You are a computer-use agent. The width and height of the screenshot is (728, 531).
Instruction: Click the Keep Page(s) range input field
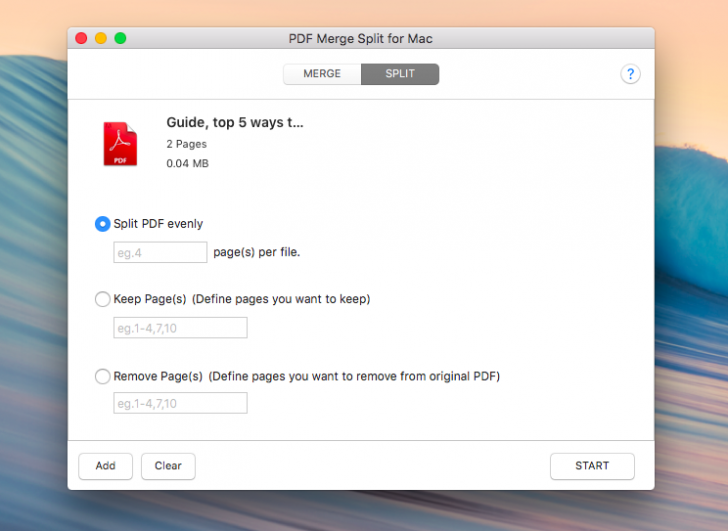tap(180, 328)
